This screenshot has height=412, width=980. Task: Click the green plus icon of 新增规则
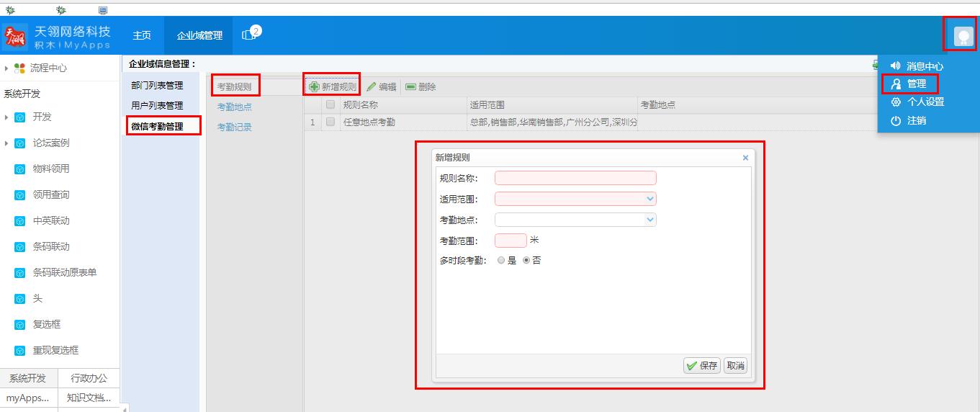tap(314, 86)
